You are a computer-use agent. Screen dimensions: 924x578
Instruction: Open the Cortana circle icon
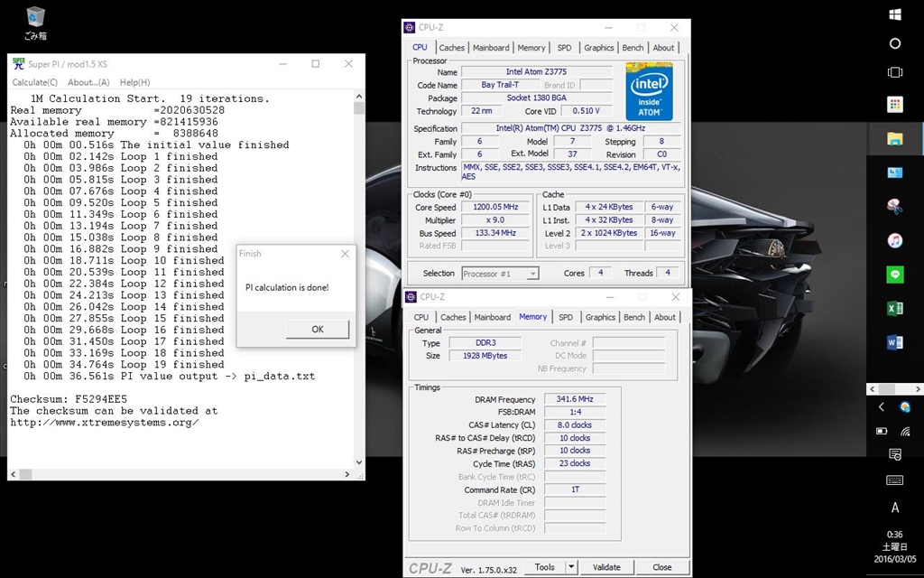tap(894, 43)
